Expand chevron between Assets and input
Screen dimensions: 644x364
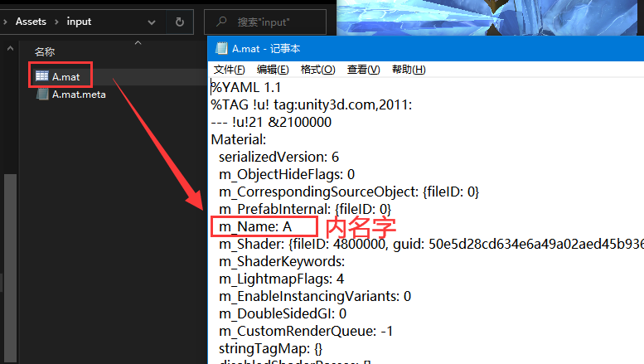[x=56, y=21]
